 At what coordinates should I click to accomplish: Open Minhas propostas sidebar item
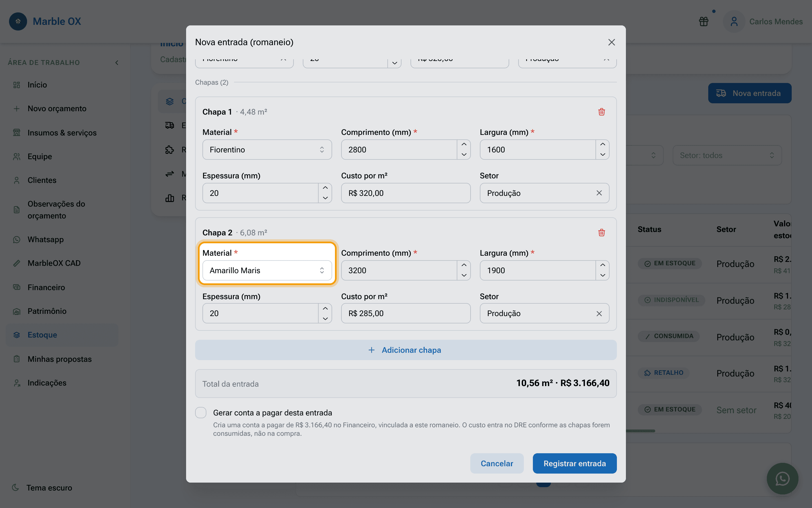62,359
